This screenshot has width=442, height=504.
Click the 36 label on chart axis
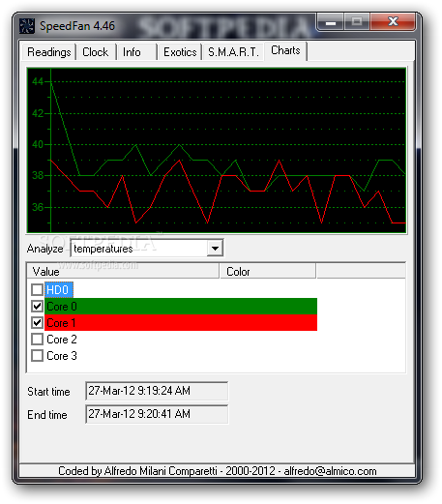38,207
